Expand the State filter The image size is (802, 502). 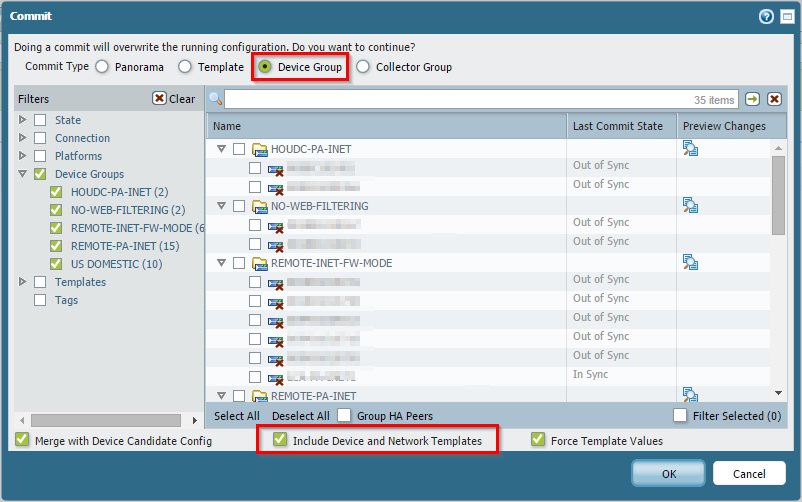point(23,120)
